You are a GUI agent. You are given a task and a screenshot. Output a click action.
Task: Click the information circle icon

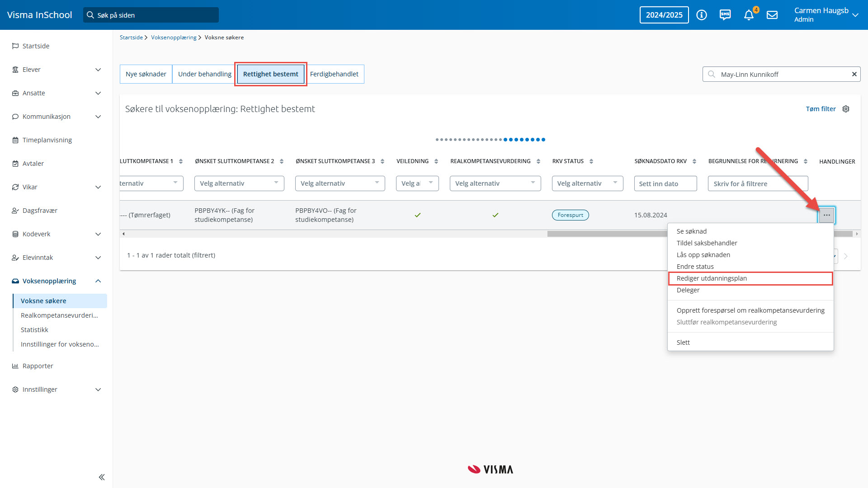pyautogui.click(x=702, y=15)
